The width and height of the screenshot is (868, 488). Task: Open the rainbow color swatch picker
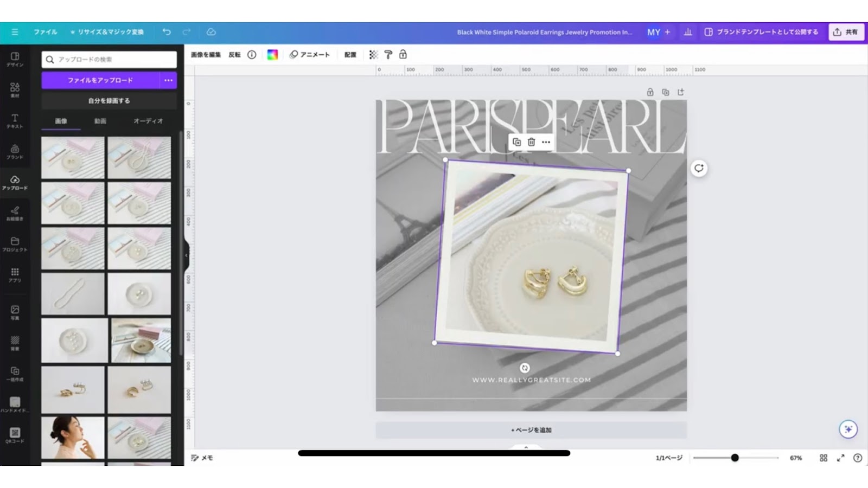272,55
